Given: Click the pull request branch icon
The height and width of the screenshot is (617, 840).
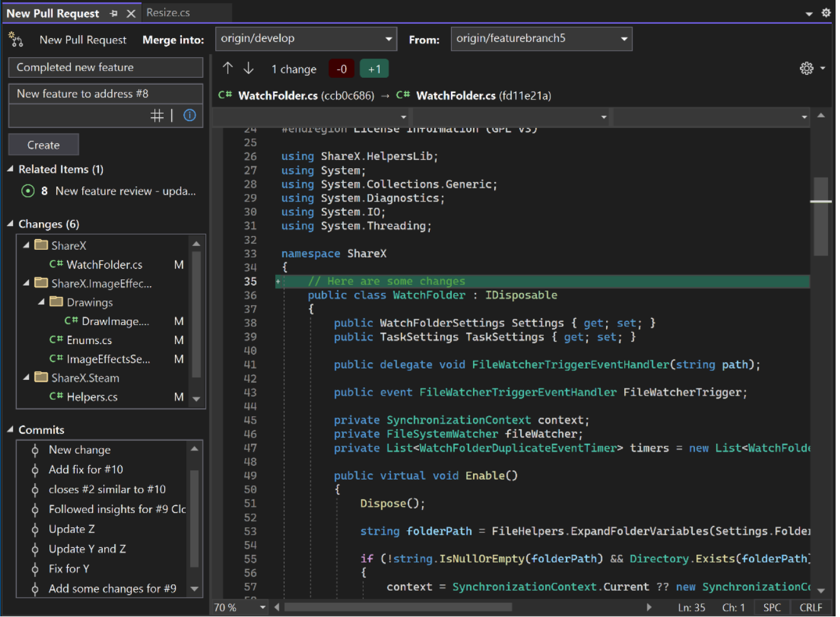Looking at the screenshot, I should (x=16, y=40).
